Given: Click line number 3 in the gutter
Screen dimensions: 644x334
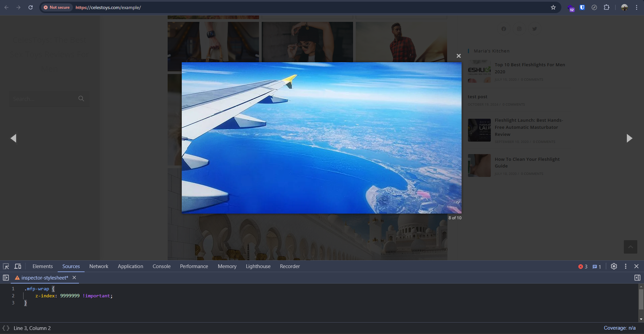Looking at the screenshot, I should point(13,303).
